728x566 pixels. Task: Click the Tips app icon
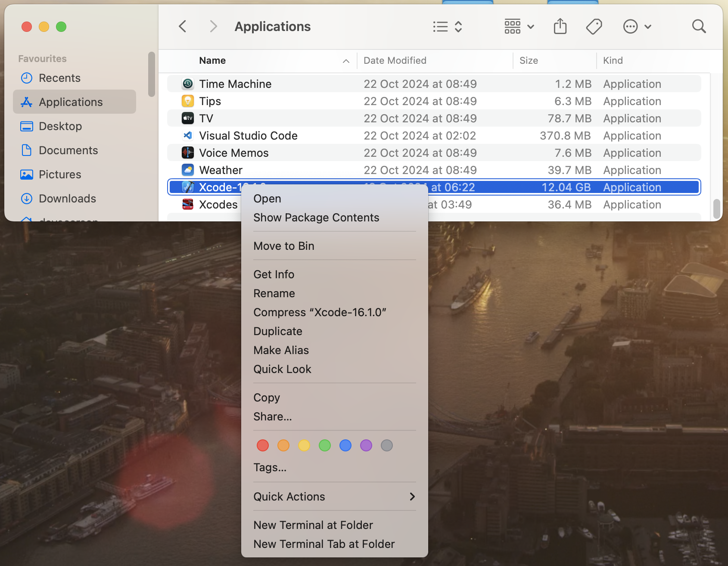tap(188, 101)
